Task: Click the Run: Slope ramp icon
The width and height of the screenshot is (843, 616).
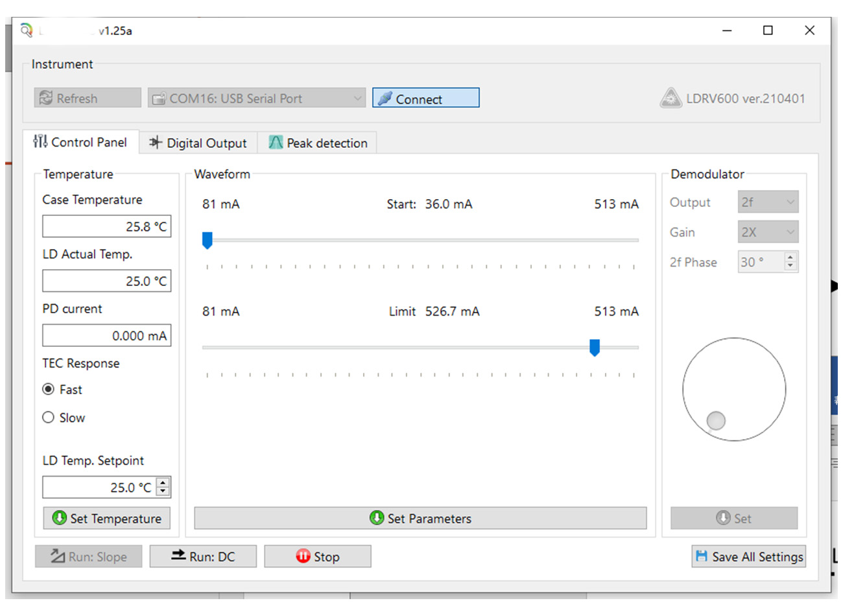Action: tap(58, 556)
